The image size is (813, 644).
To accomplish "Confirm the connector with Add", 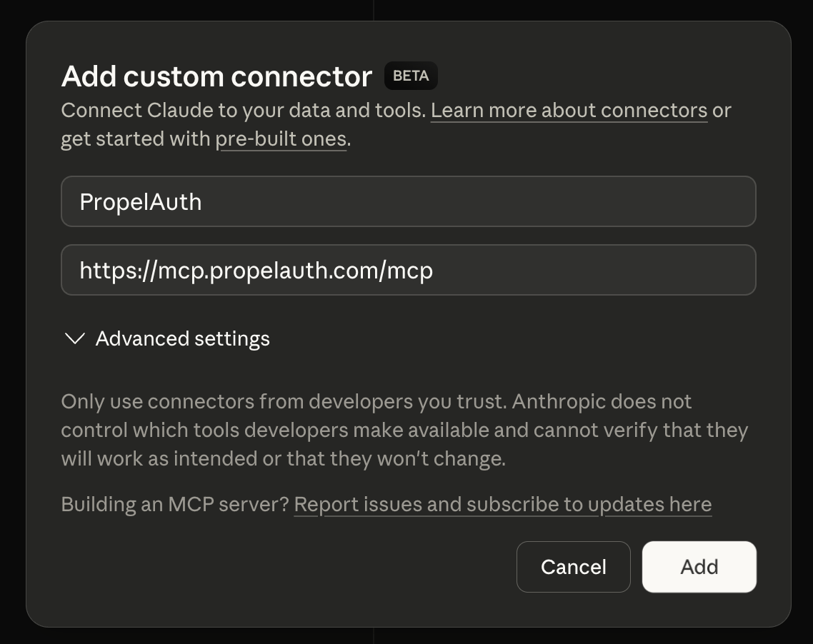I will tap(698, 566).
